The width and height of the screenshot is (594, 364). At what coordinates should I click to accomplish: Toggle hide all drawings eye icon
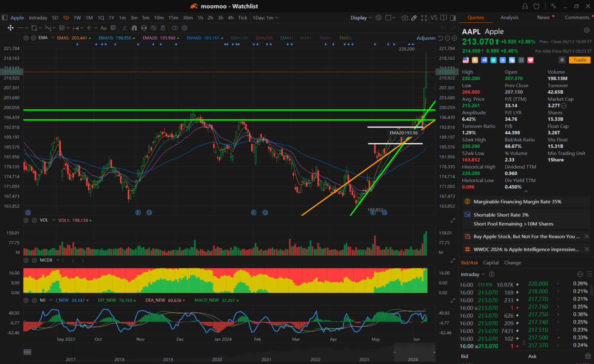(x=153, y=28)
